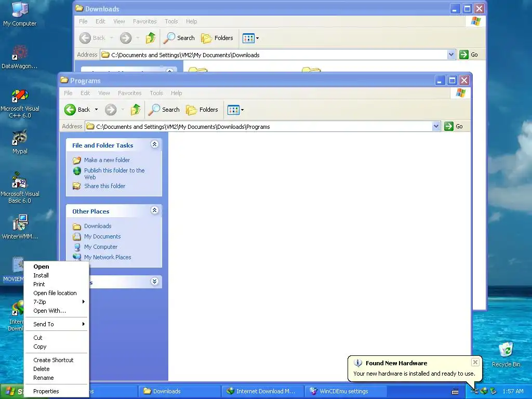
Task: Toggle Folders pane in Downloads window
Action: click(x=217, y=38)
